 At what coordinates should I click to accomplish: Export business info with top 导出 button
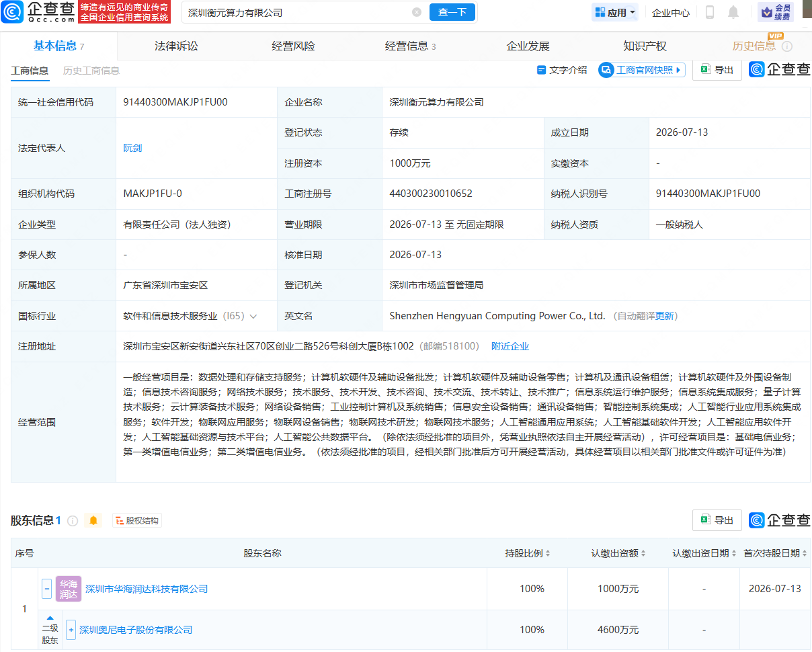[717, 70]
